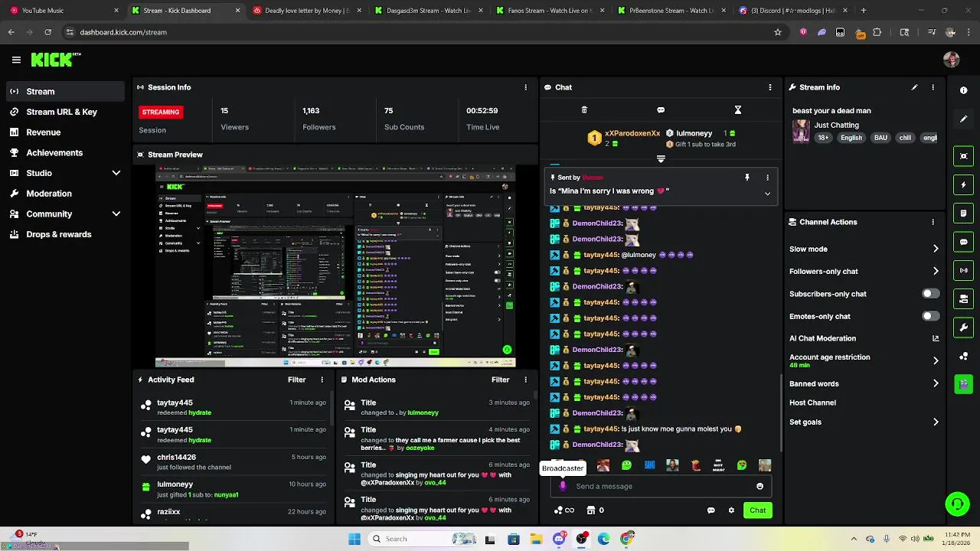Click lulmoneyy link in Mod Actions
The height and width of the screenshot is (551, 980).
coord(423,412)
